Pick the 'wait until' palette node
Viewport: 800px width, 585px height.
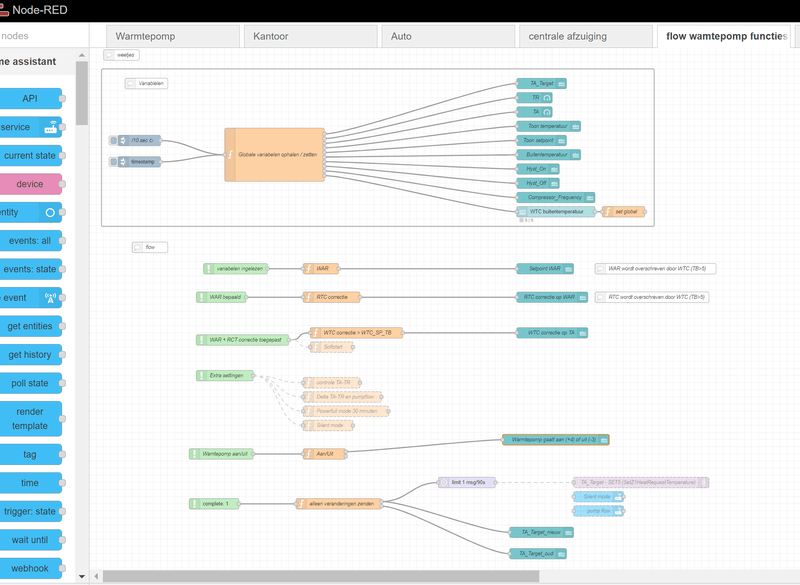(x=30, y=540)
